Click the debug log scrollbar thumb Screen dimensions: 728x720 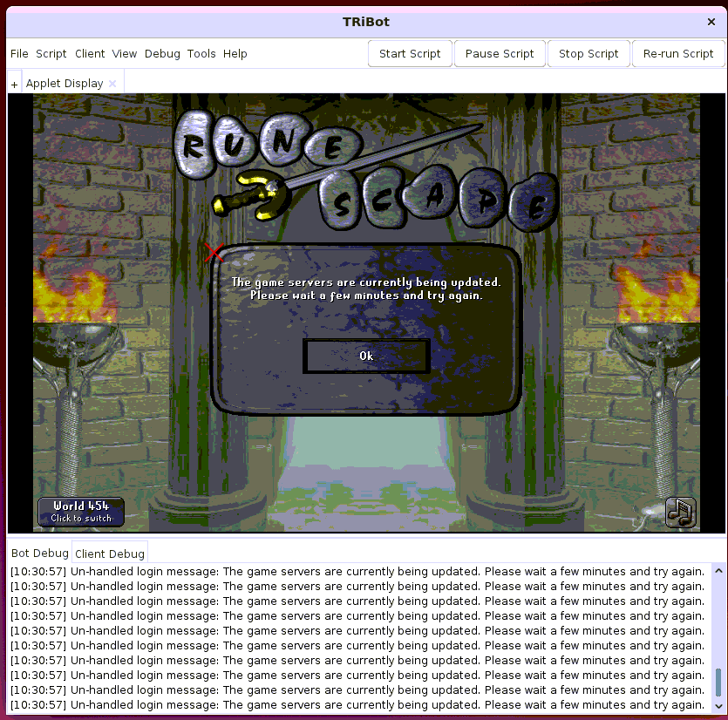point(718,682)
